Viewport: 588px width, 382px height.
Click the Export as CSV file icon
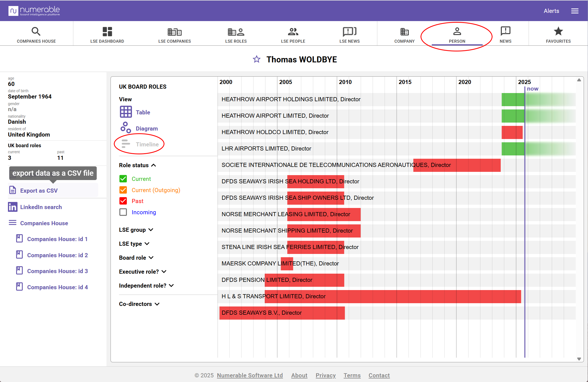tap(13, 190)
